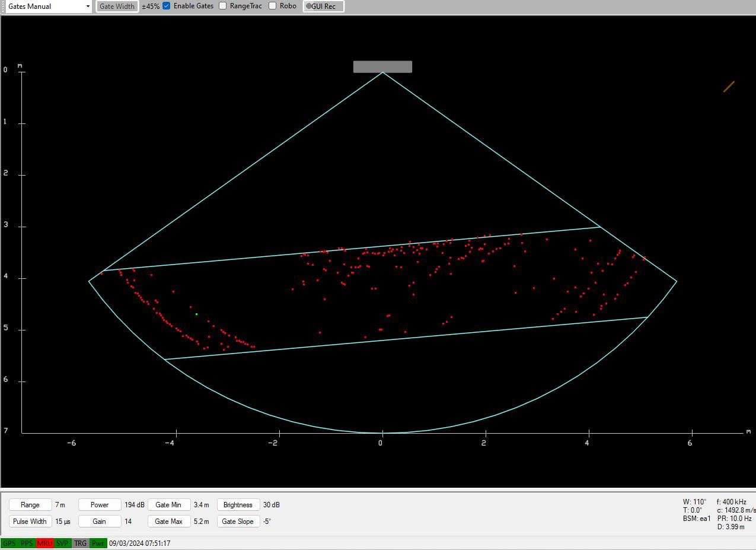The width and height of the screenshot is (756, 550).
Task: Click the 194 dB power value
Action: pyautogui.click(x=135, y=505)
